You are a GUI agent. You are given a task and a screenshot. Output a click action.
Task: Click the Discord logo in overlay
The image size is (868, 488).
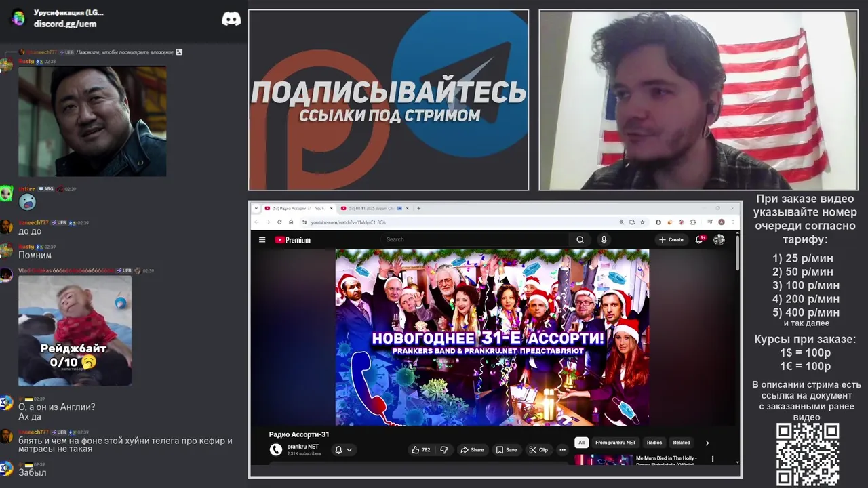pos(231,19)
